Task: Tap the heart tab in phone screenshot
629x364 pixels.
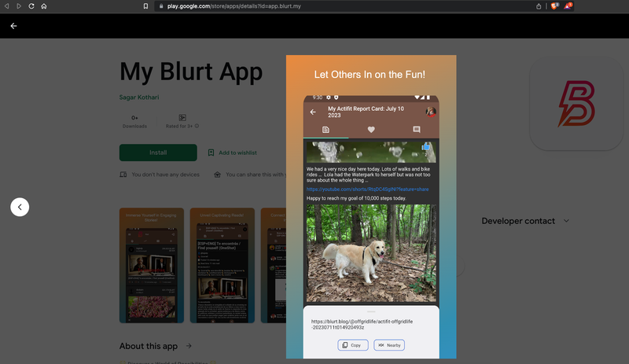Action: 371,130
